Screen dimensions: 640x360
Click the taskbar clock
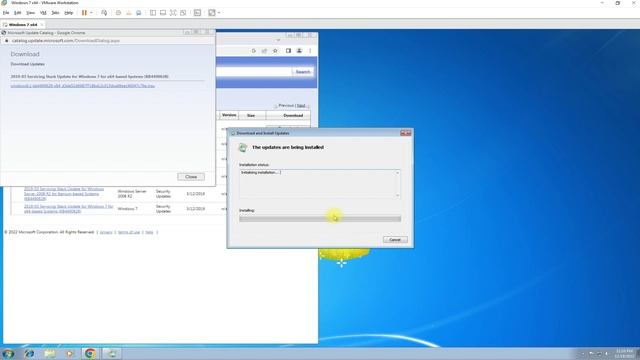pyautogui.click(x=624, y=353)
